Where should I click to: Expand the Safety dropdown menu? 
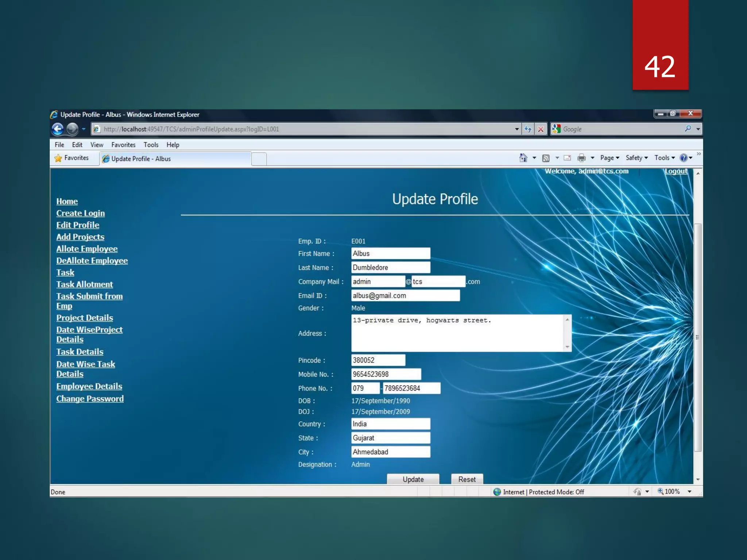tap(636, 158)
